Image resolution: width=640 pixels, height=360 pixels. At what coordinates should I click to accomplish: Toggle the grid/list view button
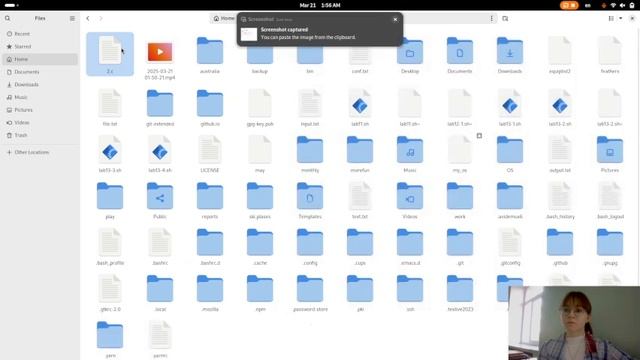coord(611,18)
